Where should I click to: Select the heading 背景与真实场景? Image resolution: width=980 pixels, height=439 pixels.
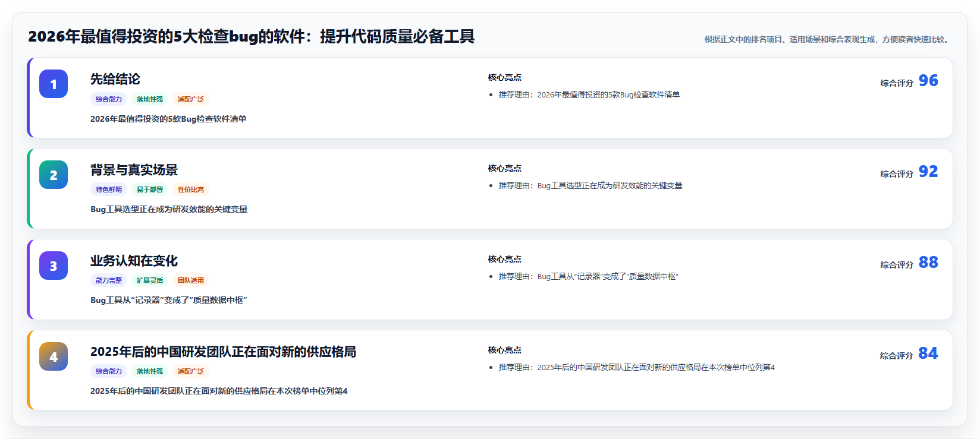tap(134, 170)
